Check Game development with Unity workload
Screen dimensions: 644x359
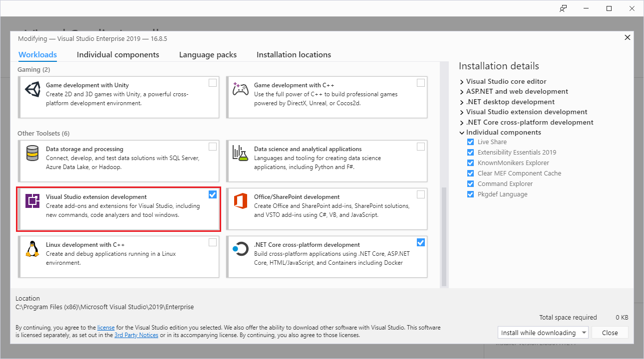213,83
